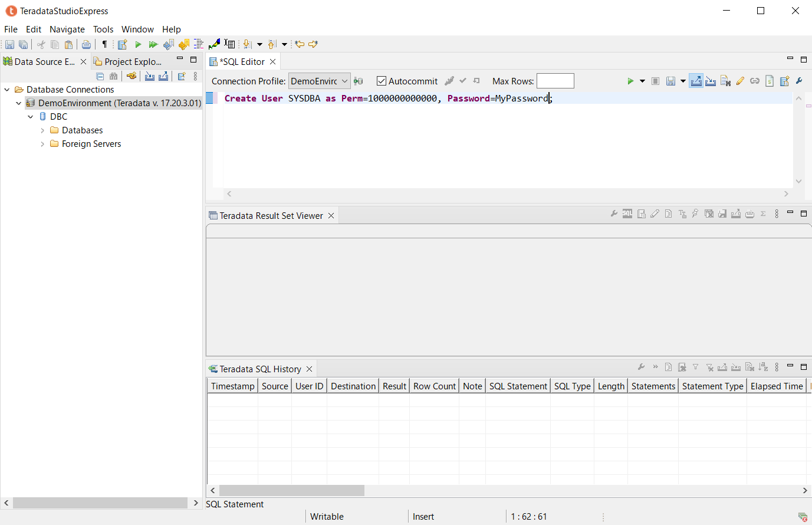This screenshot has height=525, width=812.
Task: Click the SQL editor preferences wrench icon
Action: pyautogui.click(x=799, y=81)
